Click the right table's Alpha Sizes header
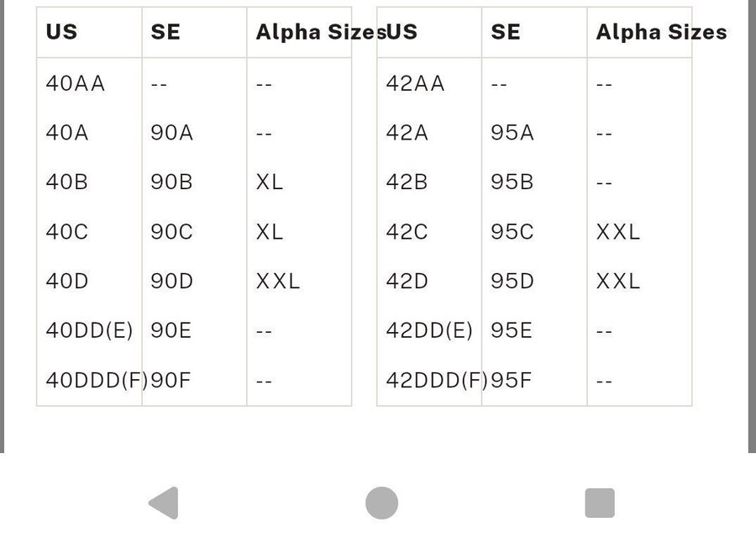The image size is (756, 548). coord(661,32)
